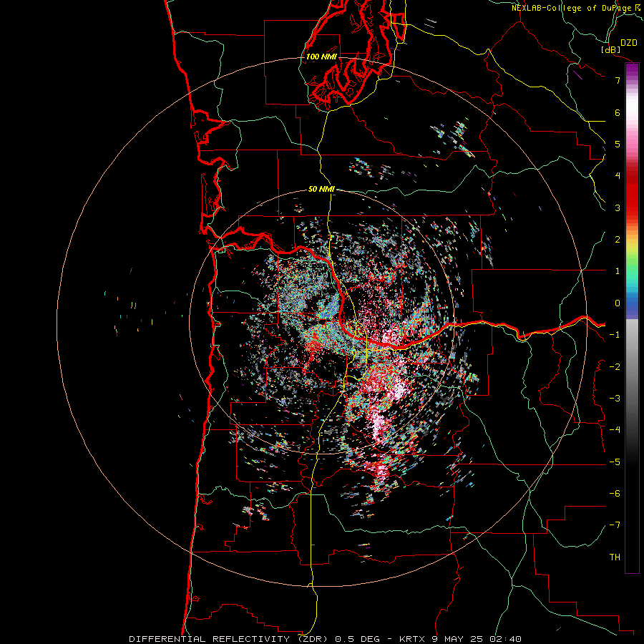Click the -5 dB tick label on the color scale
The width and height of the screenshot is (644, 644).
coord(615,462)
